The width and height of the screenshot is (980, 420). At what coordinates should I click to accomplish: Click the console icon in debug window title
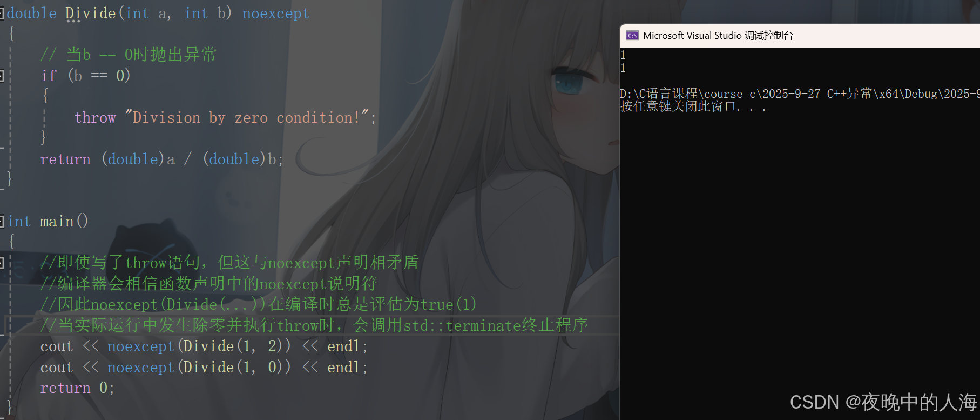(632, 36)
